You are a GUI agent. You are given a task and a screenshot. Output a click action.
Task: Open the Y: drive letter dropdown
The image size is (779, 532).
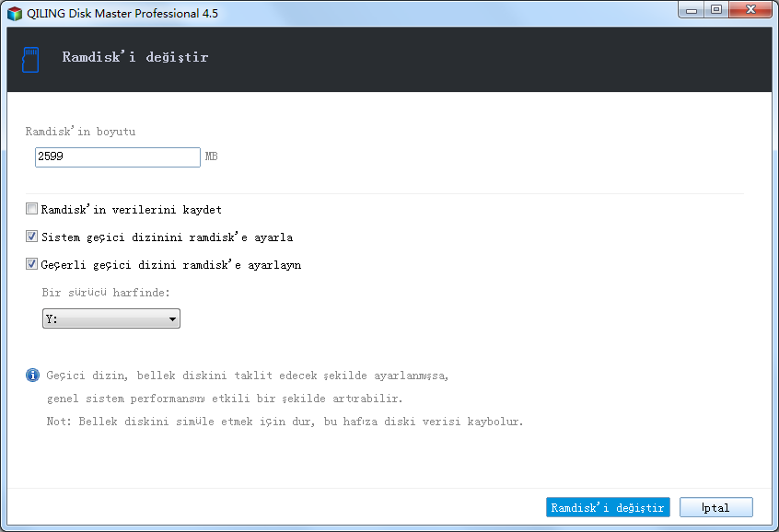[111, 318]
